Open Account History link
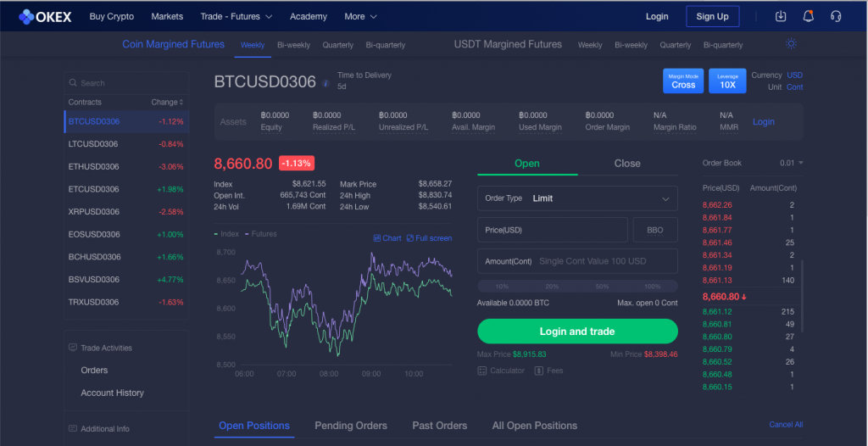The image size is (868, 446). pyautogui.click(x=113, y=393)
